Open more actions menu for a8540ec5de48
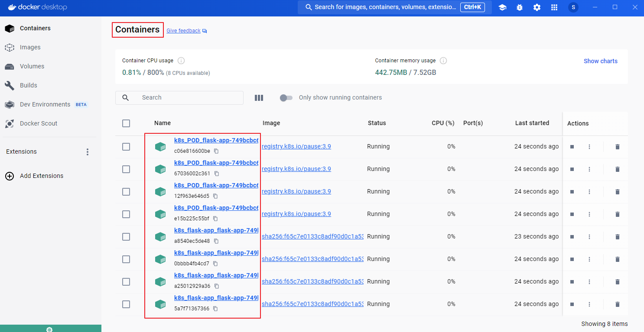Screen dimensions: 644x332 pos(589,237)
